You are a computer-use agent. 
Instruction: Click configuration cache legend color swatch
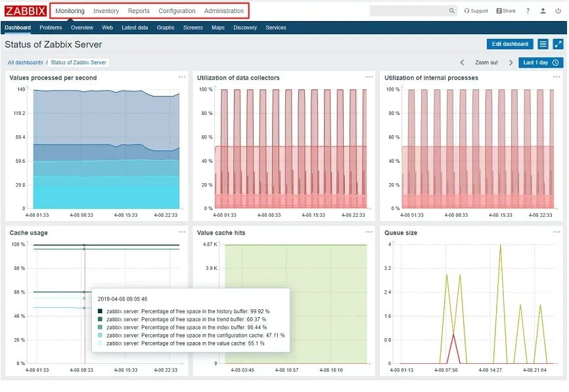pyautogui.click(x=100, y=335)
